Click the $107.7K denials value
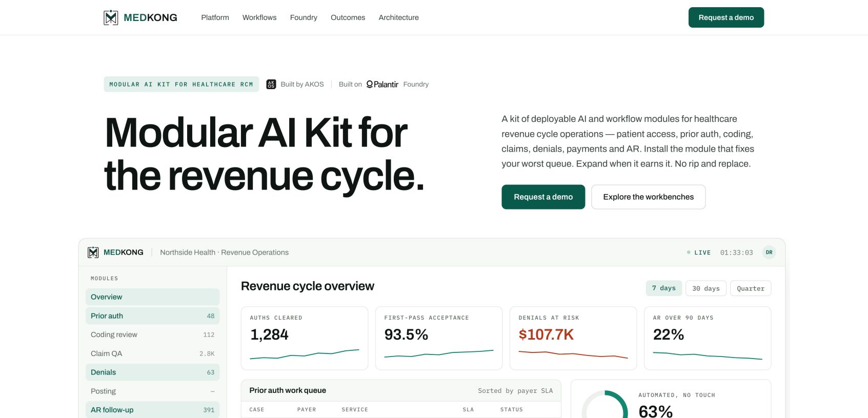Screen dimensions: 868x418 point(547,335)
